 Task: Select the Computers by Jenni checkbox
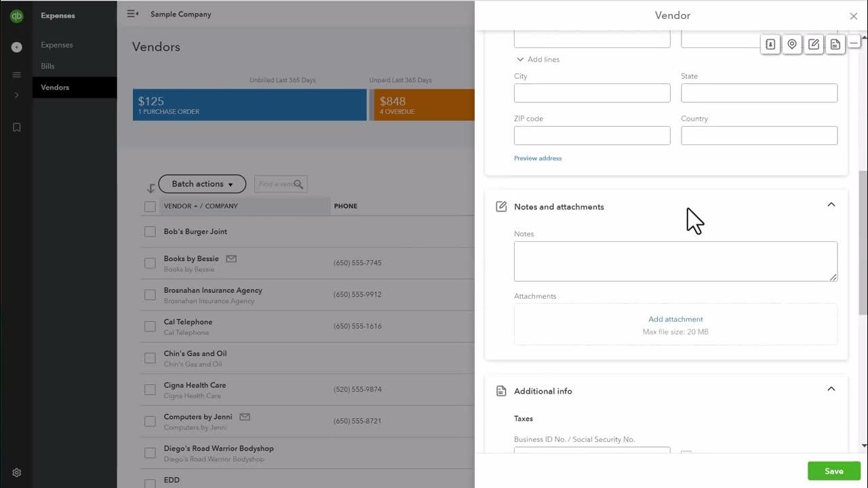pos(150,422)
